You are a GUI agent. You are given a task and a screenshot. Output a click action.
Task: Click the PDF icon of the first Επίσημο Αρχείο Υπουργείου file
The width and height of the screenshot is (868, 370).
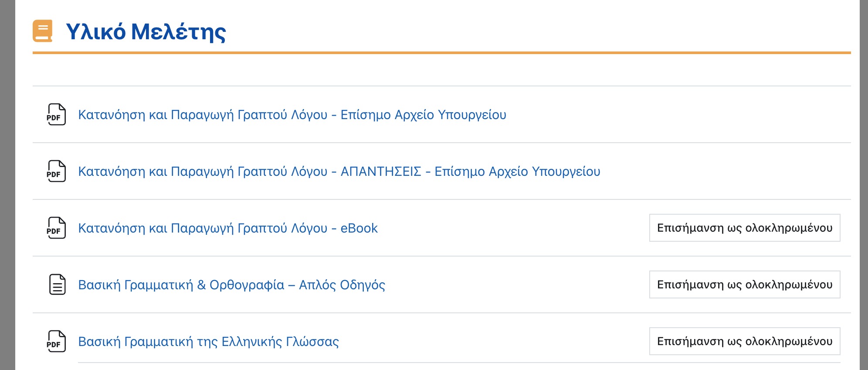pos(56,114)
